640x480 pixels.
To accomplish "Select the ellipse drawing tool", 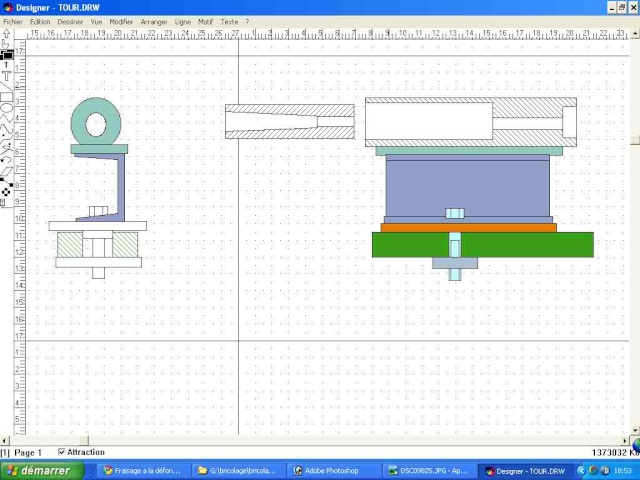I will (x=6, y=108).
